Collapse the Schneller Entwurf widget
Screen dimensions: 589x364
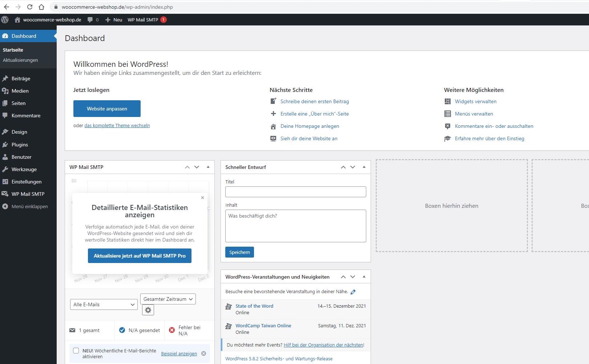click(x=364, y=167)
